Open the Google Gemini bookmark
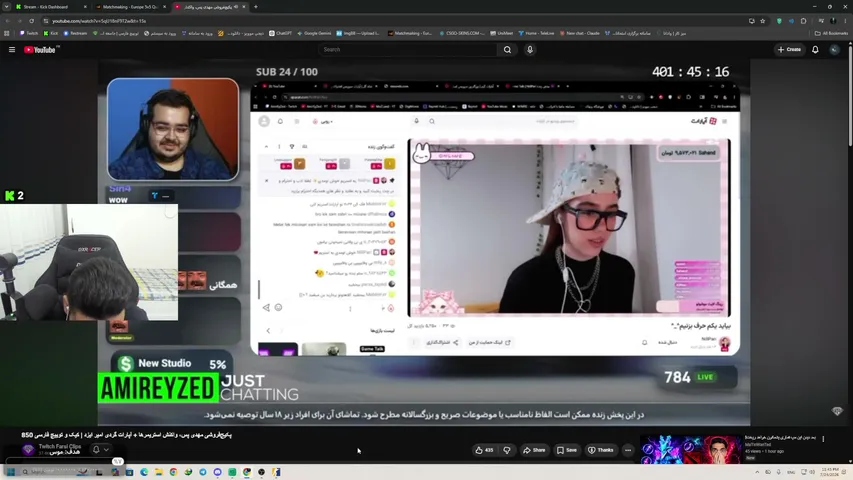Image resolution: width=853 pixels, height=480 pixels. (x=314, y=33)
